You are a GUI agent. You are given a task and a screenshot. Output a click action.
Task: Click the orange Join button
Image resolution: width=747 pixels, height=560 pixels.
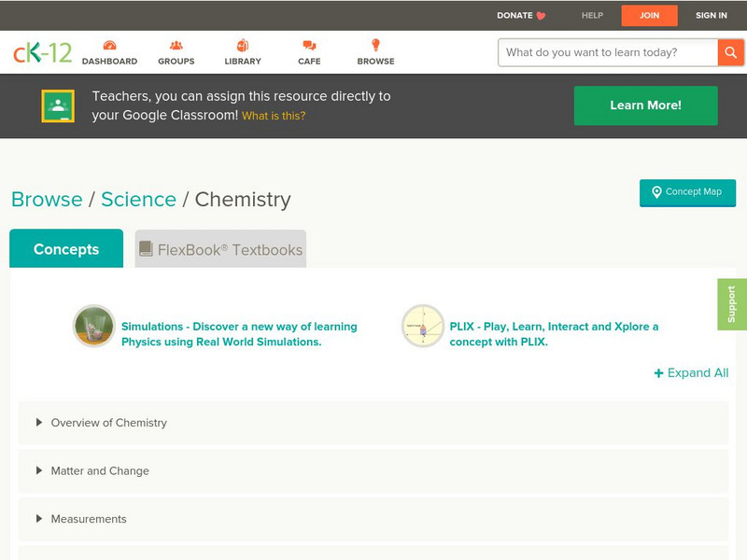[x=649, y=15]
